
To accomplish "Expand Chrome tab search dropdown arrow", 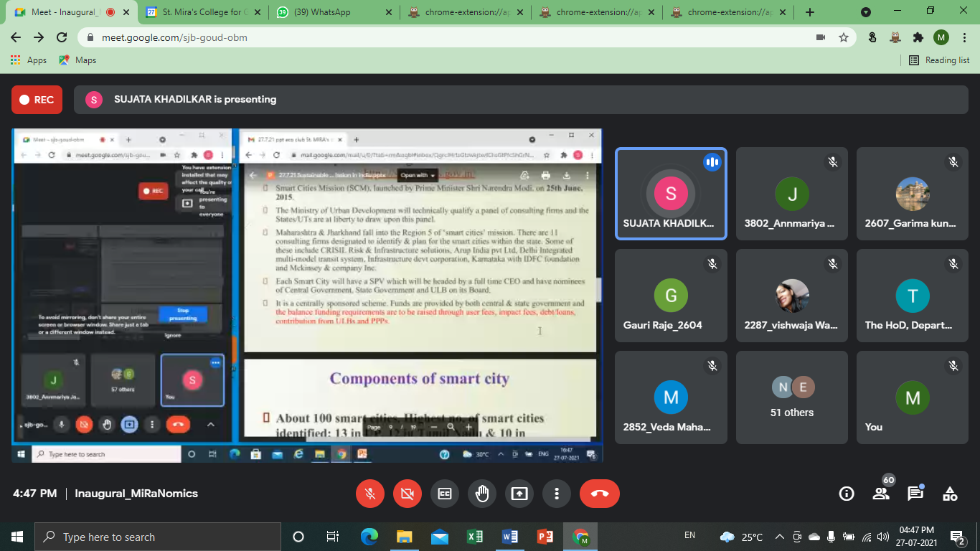I will (x=866, y=12).
